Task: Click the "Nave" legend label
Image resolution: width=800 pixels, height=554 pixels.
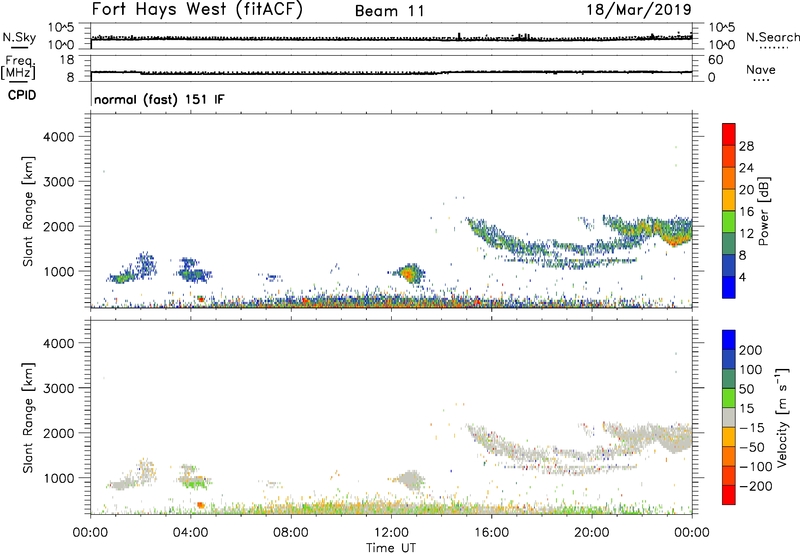Action: [761, 70]
